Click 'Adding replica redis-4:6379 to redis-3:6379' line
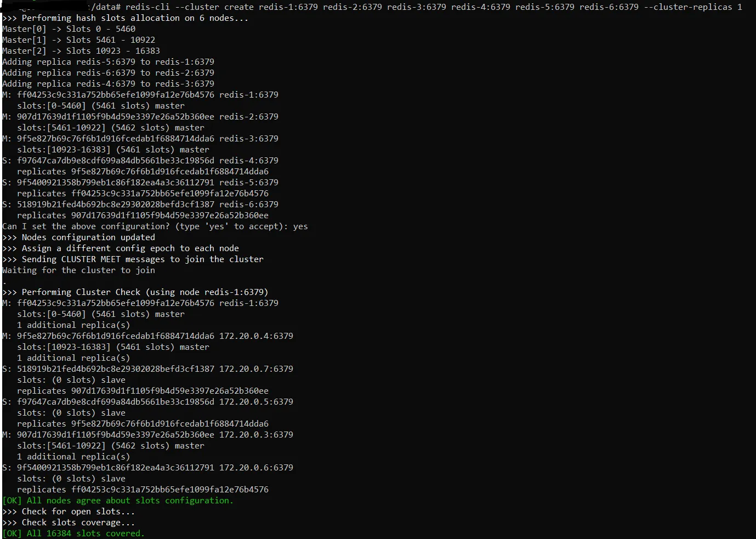The height and width of the screenshot is (539, 756). [x=108, y=84]
